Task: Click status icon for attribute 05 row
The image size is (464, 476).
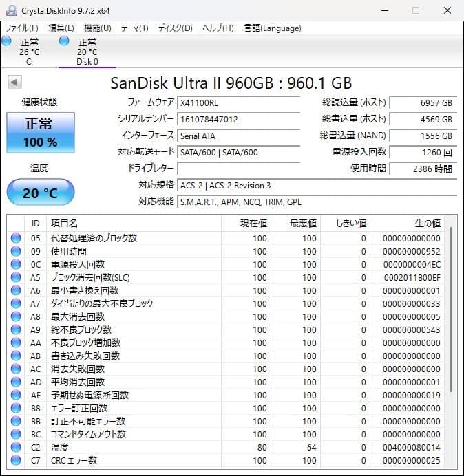Action: click(x=16, y=238)
